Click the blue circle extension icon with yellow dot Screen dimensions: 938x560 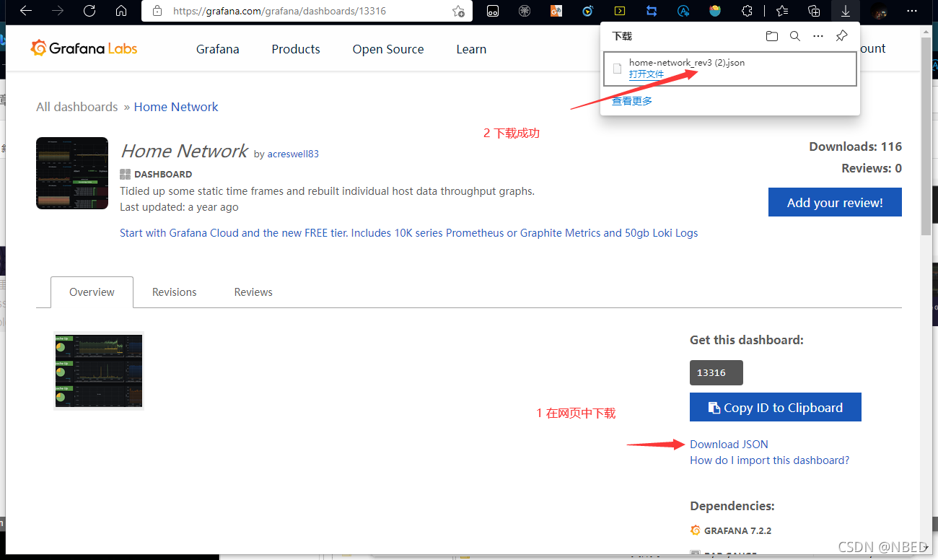point(588,11)
